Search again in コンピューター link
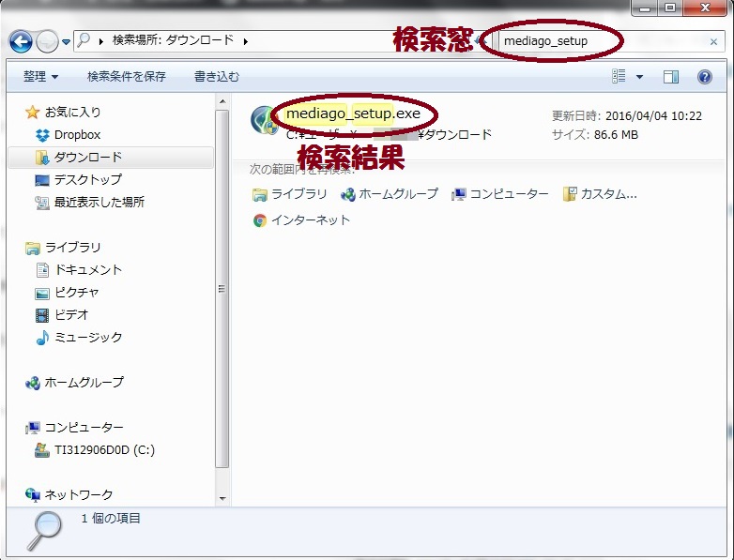The image size is (734, 560). tap(499, 194)
